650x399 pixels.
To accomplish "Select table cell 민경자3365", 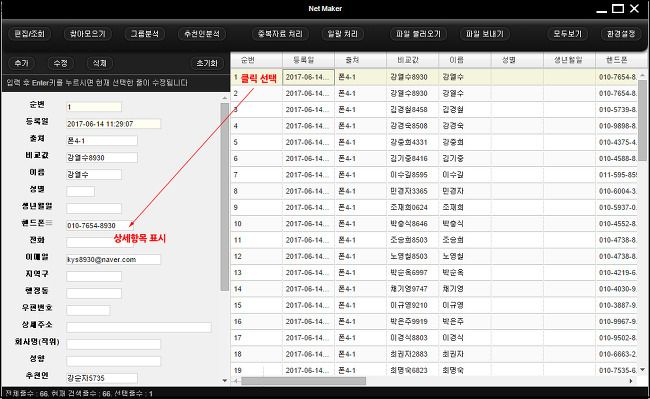I will point(412,191).
